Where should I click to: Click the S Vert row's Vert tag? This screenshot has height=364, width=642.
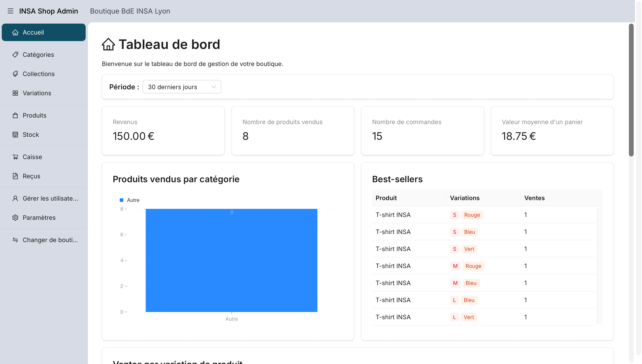(x=469, y=249)
